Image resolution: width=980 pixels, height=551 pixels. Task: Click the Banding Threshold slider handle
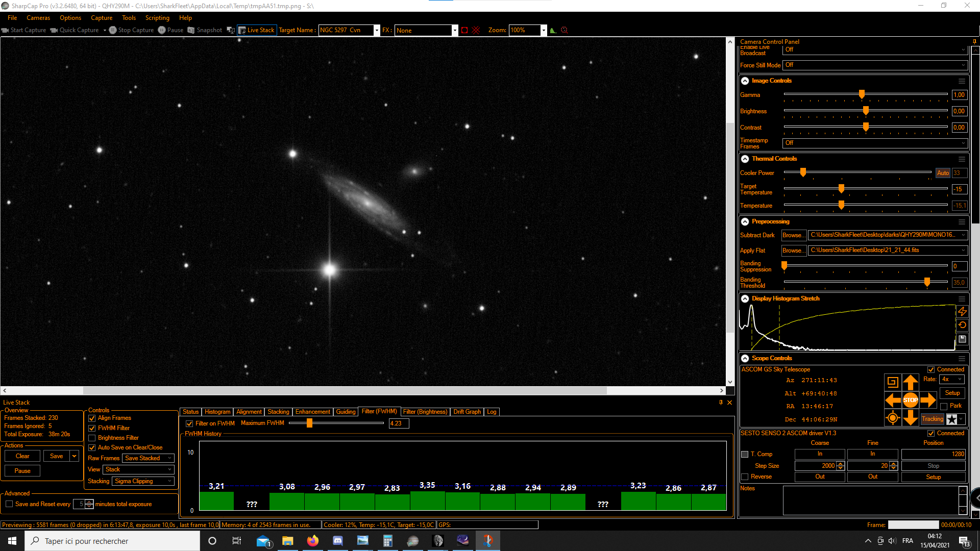pos(927,282)
